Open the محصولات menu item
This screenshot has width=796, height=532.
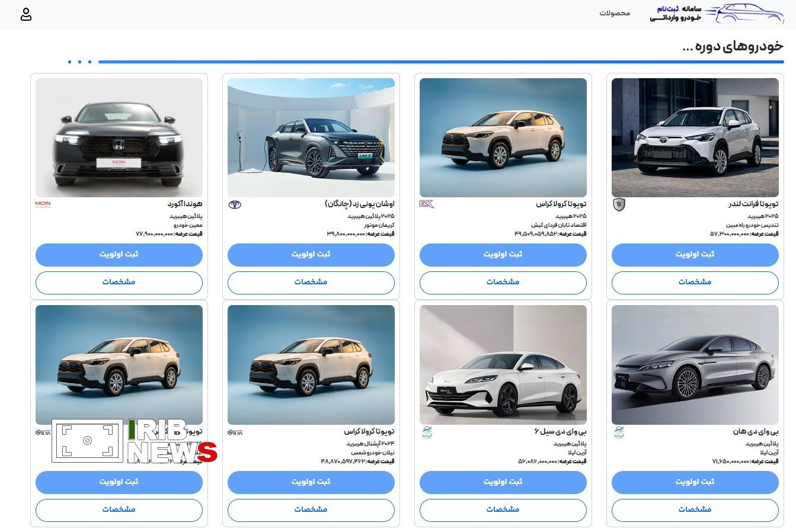click(x=615, y=13)
